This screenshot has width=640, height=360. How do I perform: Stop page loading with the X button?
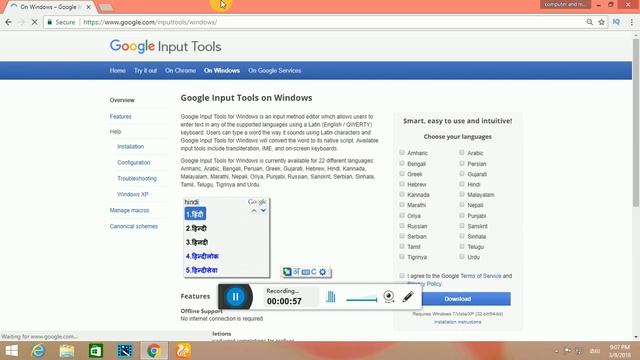pos(35,22)
